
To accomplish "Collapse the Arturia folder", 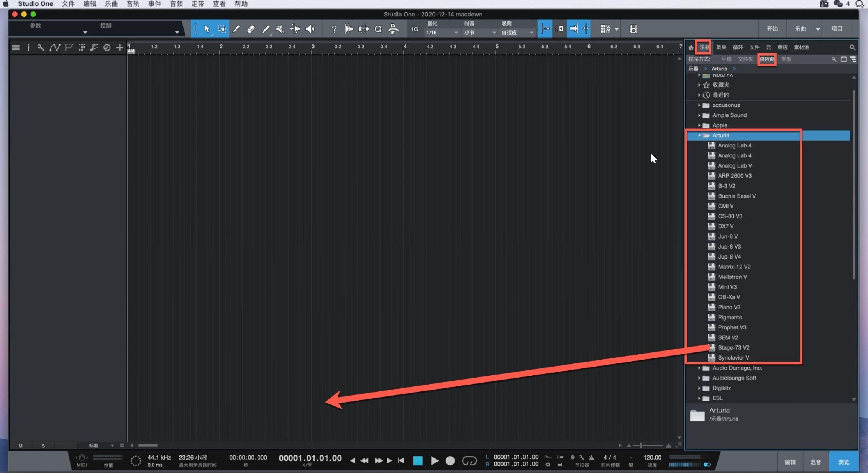I will [x=699, y=136].
